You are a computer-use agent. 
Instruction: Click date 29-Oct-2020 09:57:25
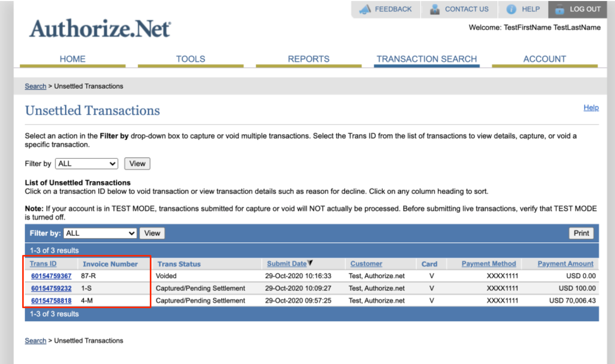(298, 301)
